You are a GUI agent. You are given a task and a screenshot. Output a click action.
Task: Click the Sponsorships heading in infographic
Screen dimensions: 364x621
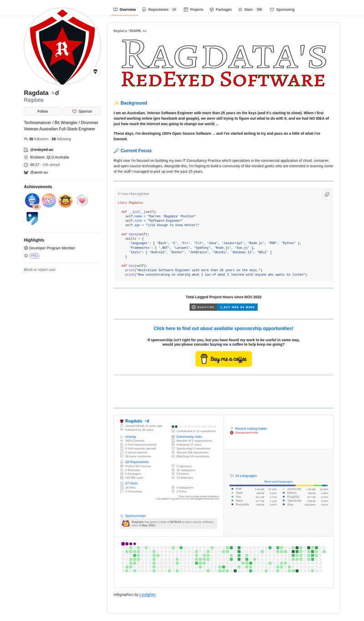(x=136, y=516)
